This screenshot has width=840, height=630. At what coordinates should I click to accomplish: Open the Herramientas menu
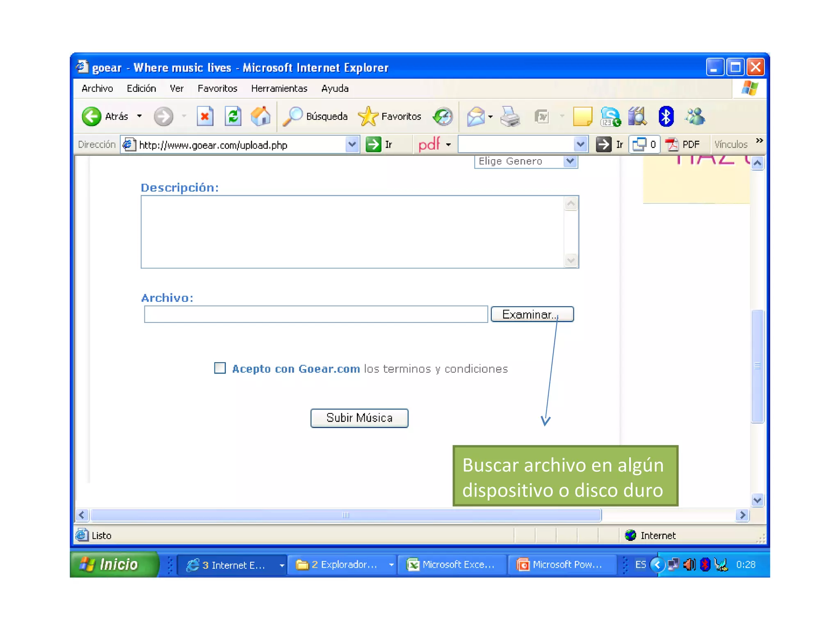[x=279, y=89]
